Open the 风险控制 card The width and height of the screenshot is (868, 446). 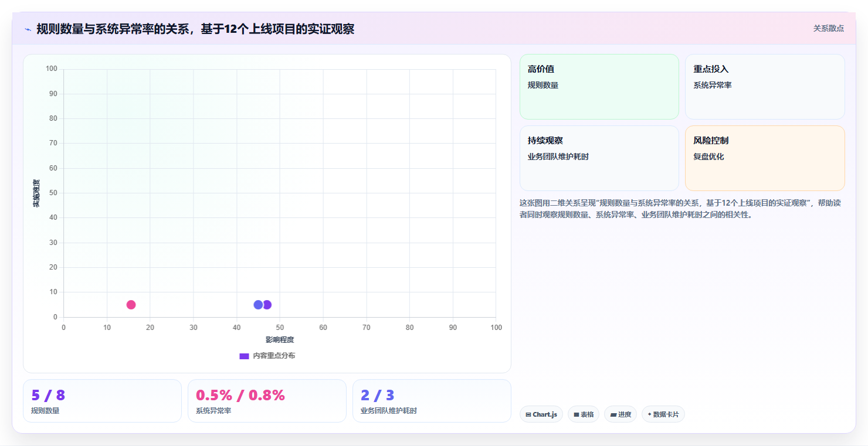tap(765, 158)
